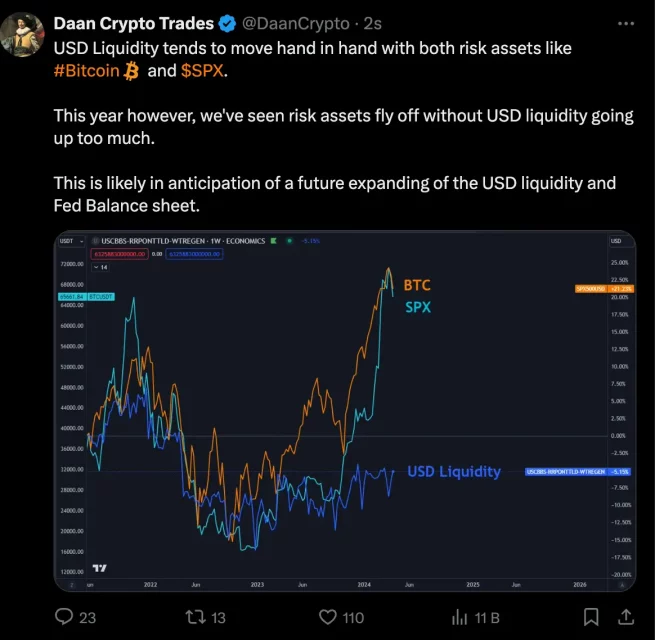Open the three-dot more options menu
The height and width of the screenshot is (640, 655).
pyautogui.click(x=626, y=24)
